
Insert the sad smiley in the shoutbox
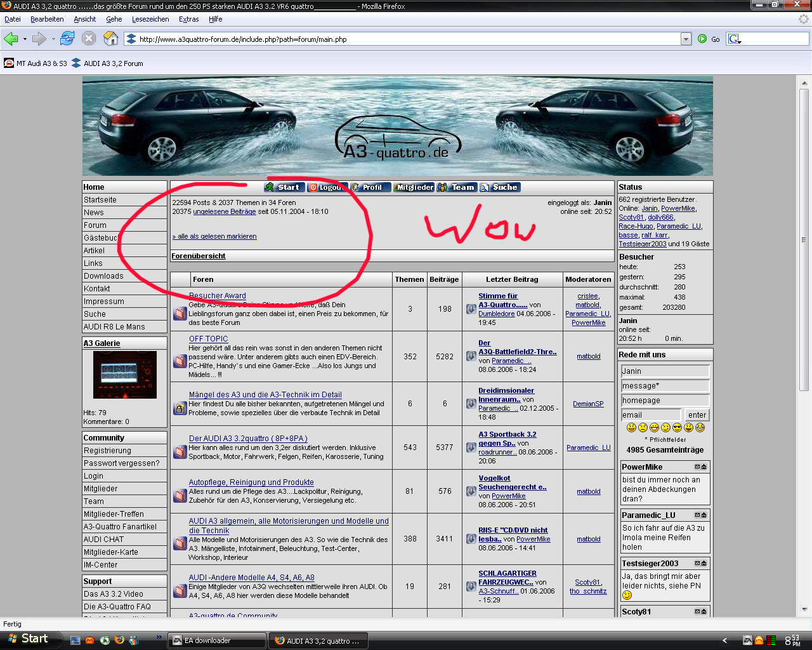click(x=643, y=428)
